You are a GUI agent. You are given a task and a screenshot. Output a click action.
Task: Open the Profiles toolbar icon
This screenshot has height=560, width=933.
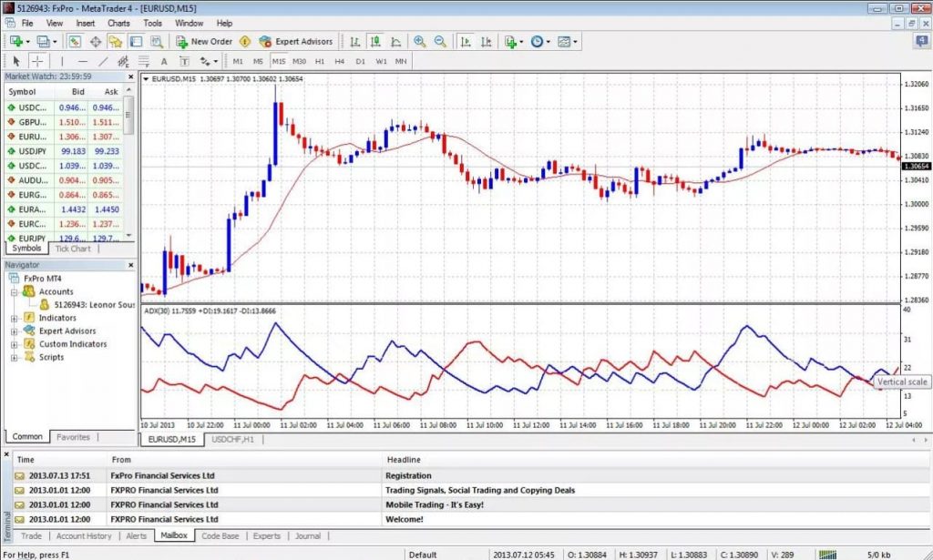click(46, 41)
